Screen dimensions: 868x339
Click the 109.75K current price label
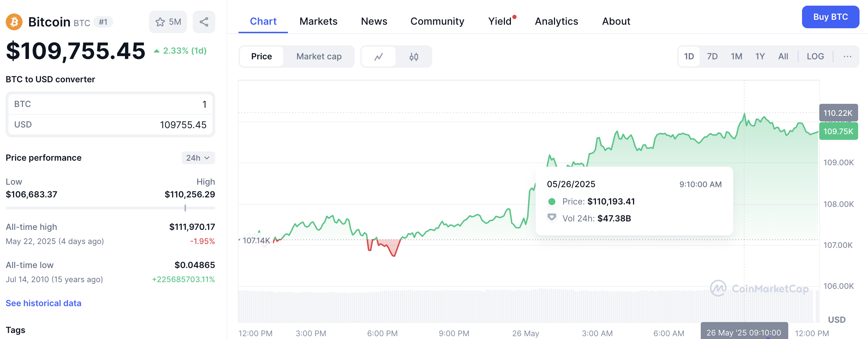coord(838,131)
